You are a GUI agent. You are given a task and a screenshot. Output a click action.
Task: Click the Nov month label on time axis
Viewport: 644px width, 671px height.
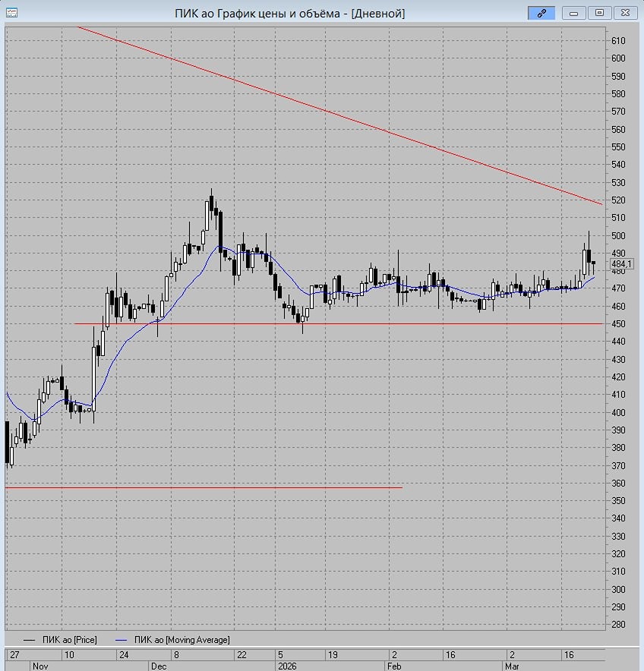click(x=40, y=666)
